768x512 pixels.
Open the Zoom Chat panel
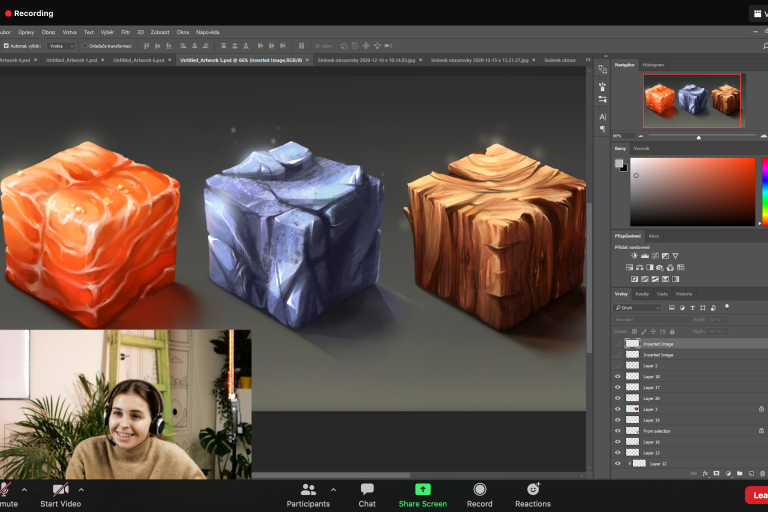[x=367, y=489]
